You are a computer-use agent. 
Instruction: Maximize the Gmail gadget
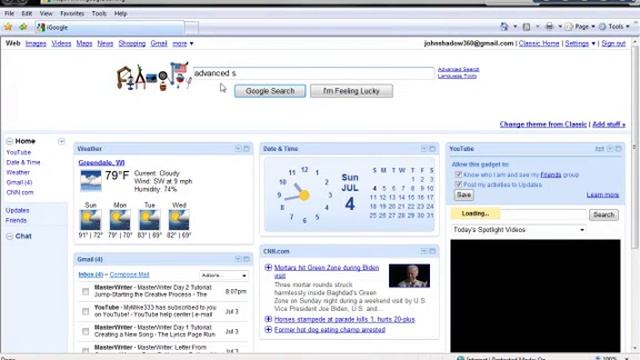point(247,259)
